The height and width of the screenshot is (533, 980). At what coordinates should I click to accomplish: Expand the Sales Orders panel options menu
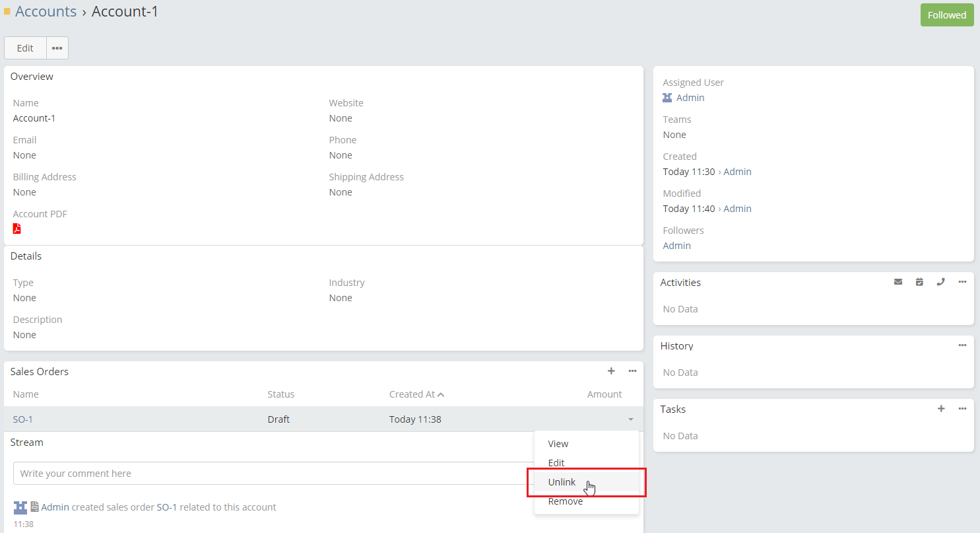[x=632, y=371]
